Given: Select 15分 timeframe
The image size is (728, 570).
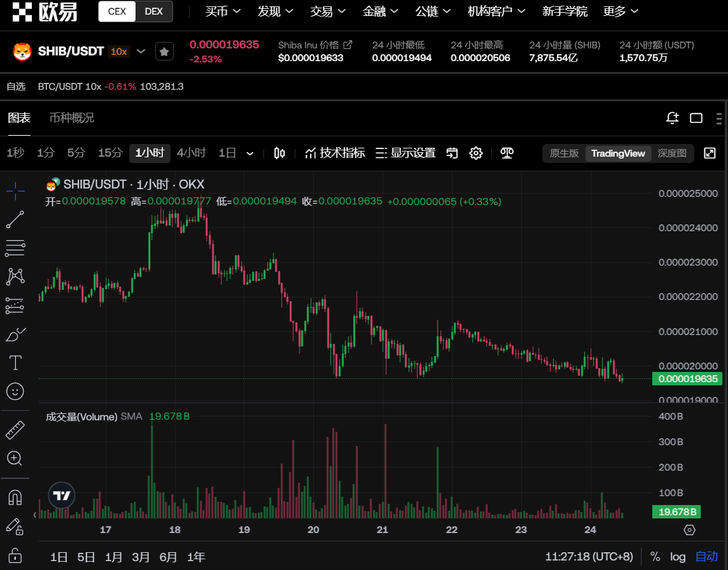Looking at the screenshot, I should pos(110,153).
